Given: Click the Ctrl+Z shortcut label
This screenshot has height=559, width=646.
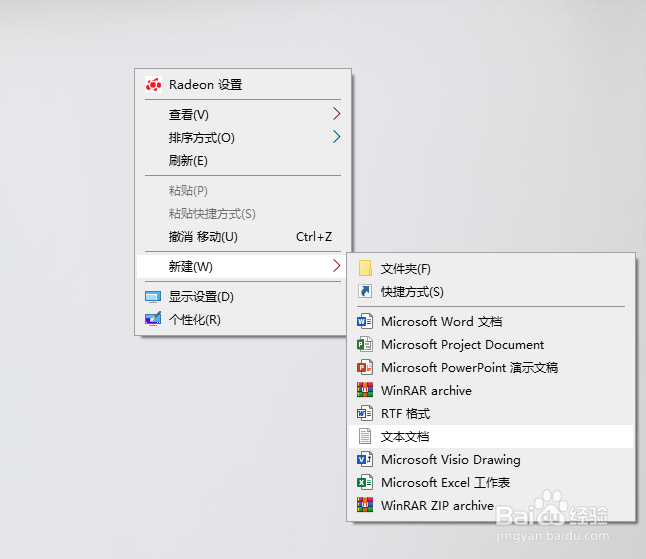Looking at the screenshot, I should click(x=314, y=237).
